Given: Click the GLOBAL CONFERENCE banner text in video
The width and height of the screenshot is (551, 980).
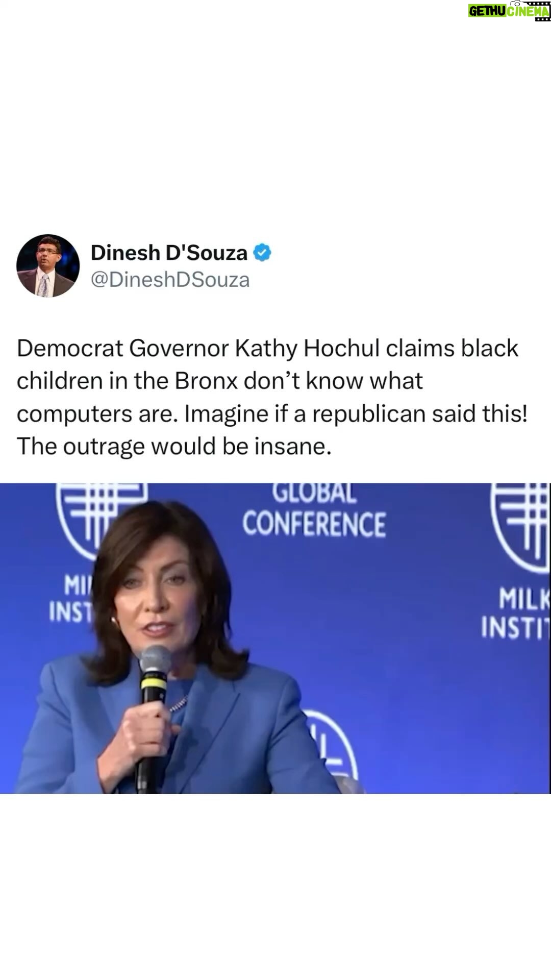Looking at the screenshot, I should pos(314,511).
